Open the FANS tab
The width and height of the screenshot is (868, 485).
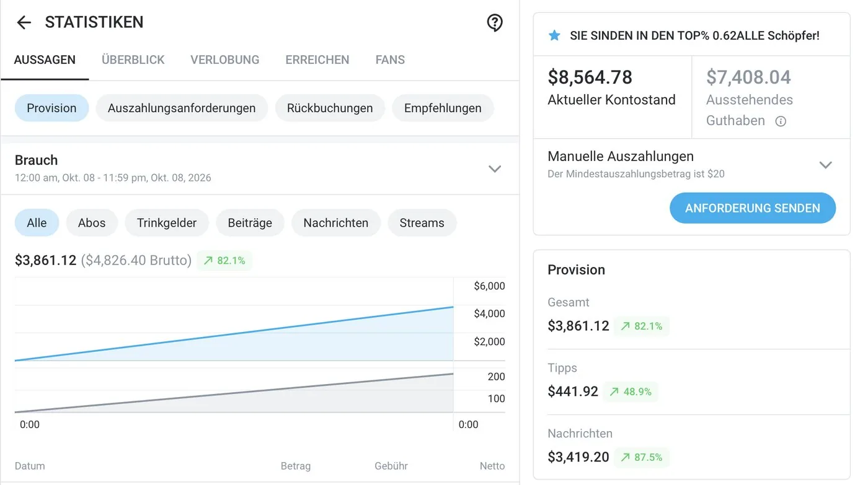point(390,60)
